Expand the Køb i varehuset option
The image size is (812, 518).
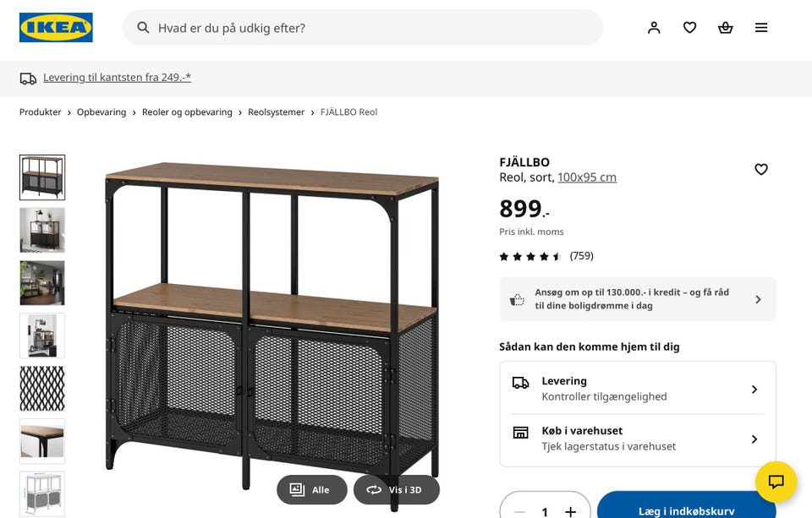point(637,439)
